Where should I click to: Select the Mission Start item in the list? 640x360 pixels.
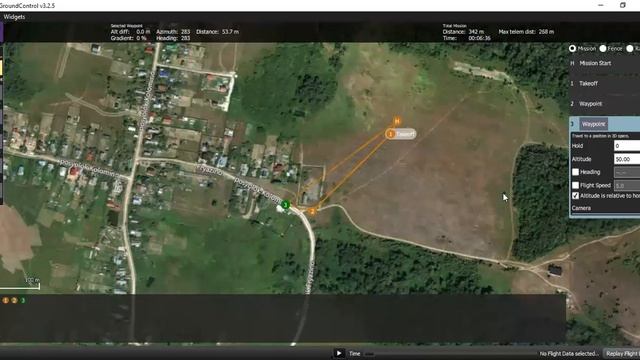(604, 63)
